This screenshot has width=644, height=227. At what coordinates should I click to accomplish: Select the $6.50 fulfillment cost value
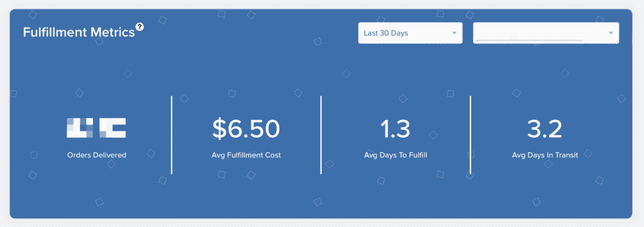pyautogui.click(x=246, y=128)
